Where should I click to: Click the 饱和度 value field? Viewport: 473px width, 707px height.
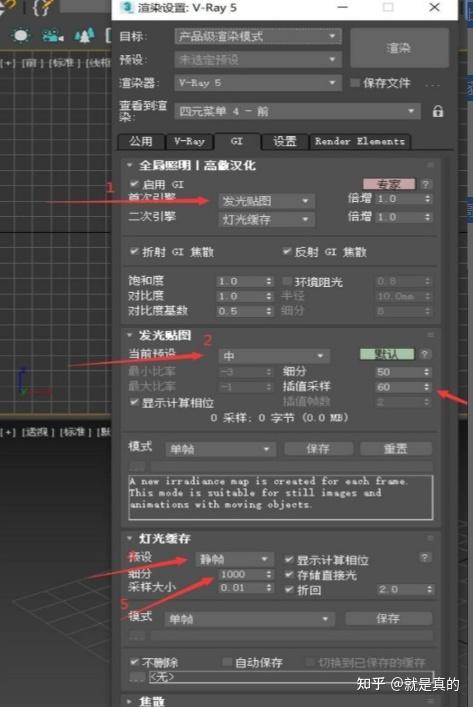pos(240,281)
